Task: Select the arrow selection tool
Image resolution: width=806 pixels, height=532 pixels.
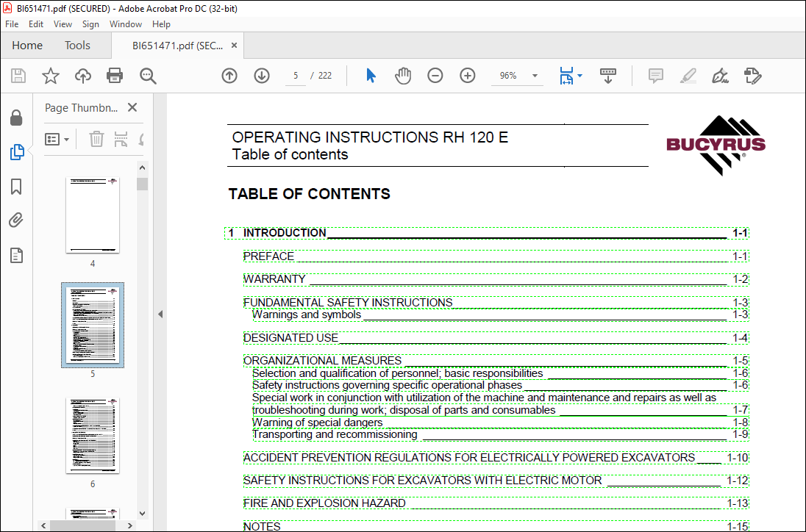Action: [x=371, y=76]
